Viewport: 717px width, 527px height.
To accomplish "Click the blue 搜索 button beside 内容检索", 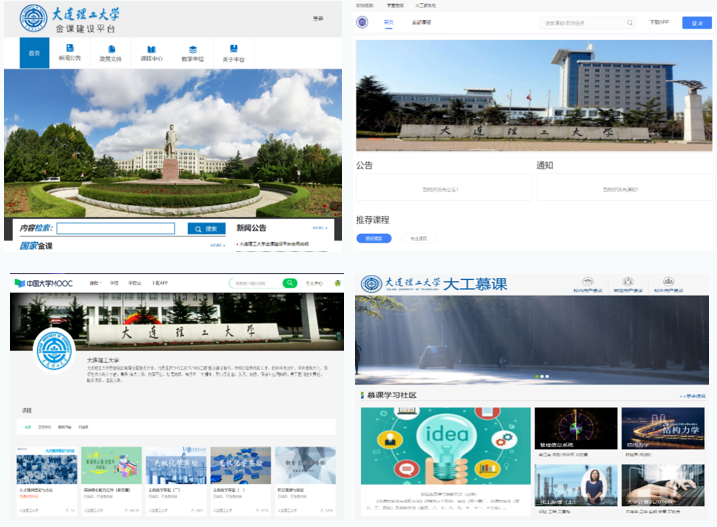I will pos(206,229).
